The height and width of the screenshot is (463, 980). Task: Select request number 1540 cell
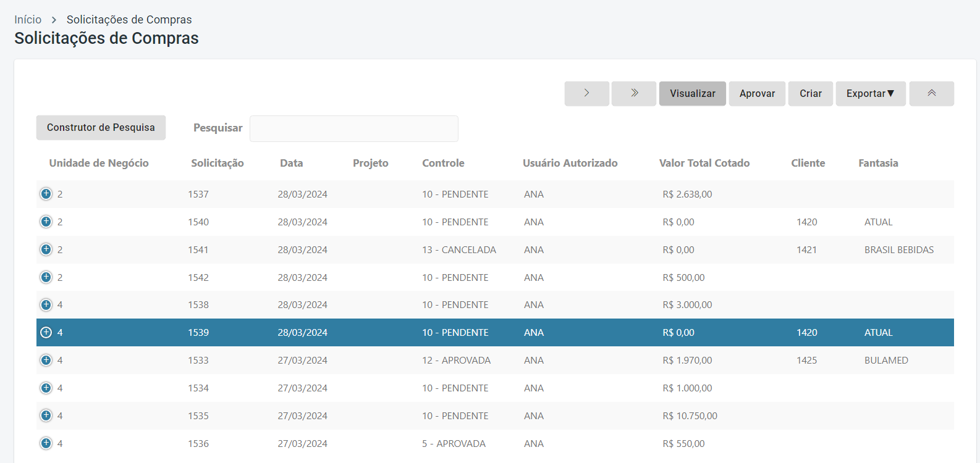(x=198, y=222)
